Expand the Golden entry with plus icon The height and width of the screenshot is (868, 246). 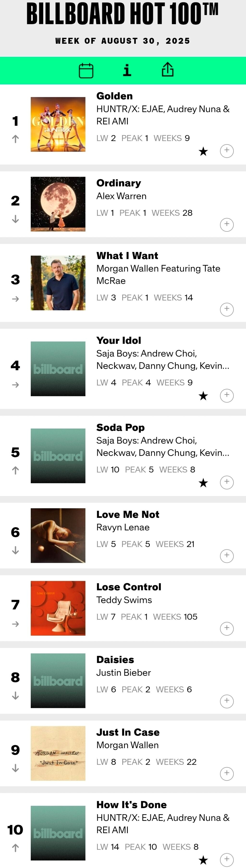point(227,151)
